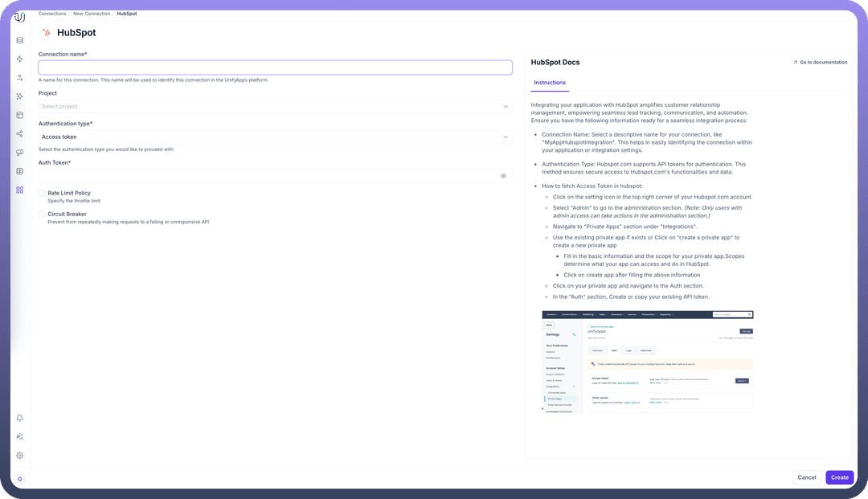
Task: Click the user avatar at sidebar bottom
Action: pyautogui.click(x=20, y=479)
